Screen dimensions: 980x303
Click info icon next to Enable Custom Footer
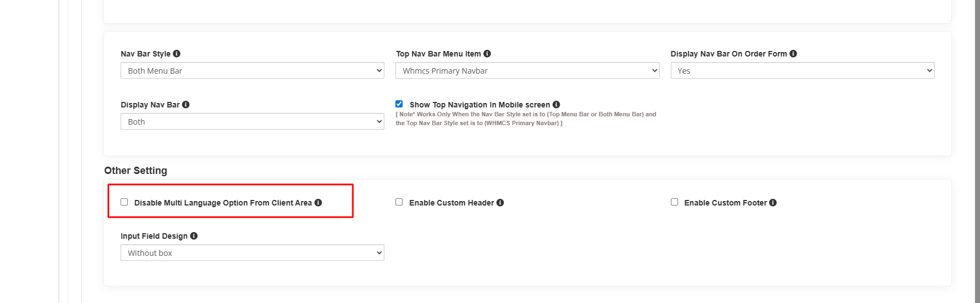coord(773,203)
